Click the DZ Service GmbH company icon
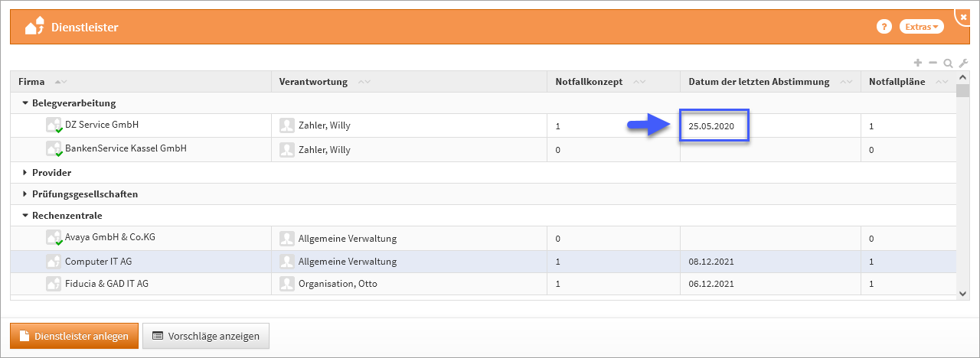 click(54, 125)
